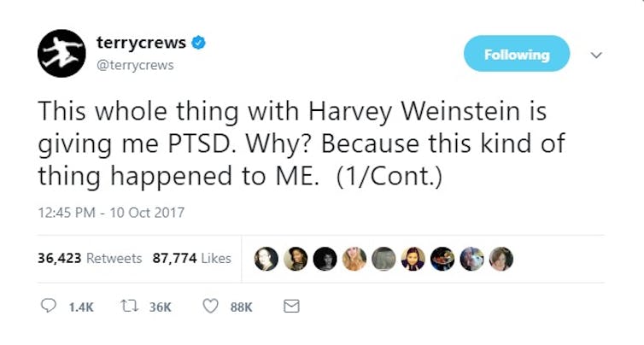View the 87,774 Likes list
Image resolution: width=644 pixels, height=345 pixels.
[192, 259]
